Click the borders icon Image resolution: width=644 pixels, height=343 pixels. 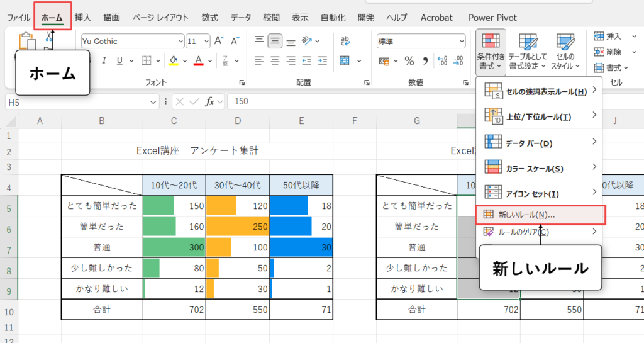(x=146, y=61)
